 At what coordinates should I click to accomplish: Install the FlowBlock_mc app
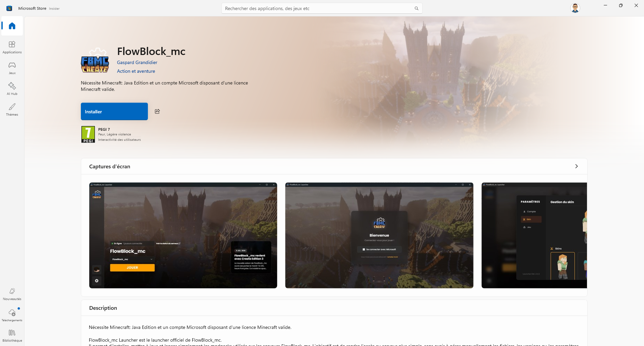pyautogui.click(x=114, y=111)
